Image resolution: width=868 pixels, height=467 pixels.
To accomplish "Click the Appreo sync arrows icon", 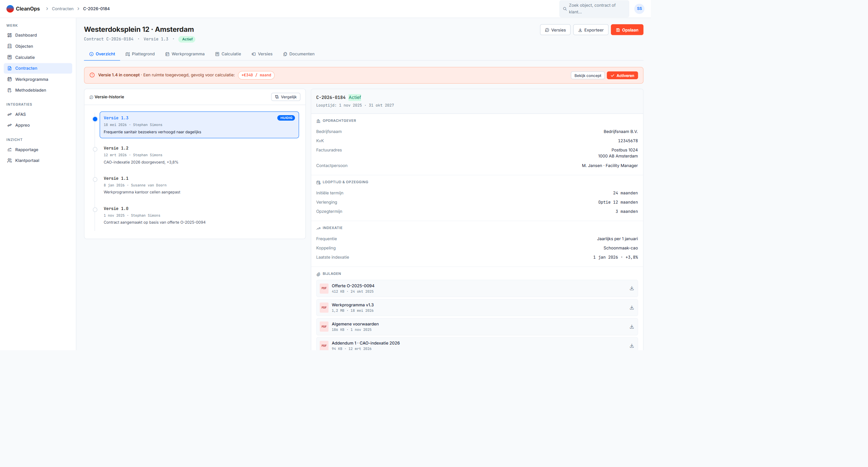I will coord(10,125).
